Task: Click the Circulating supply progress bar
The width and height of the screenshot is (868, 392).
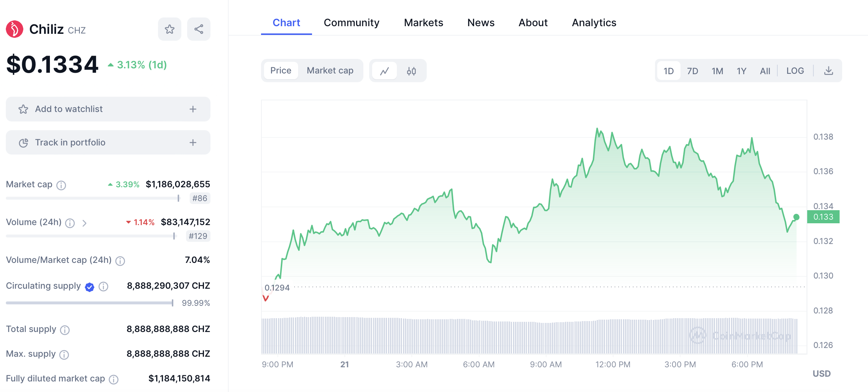Action: click(90, 303)
